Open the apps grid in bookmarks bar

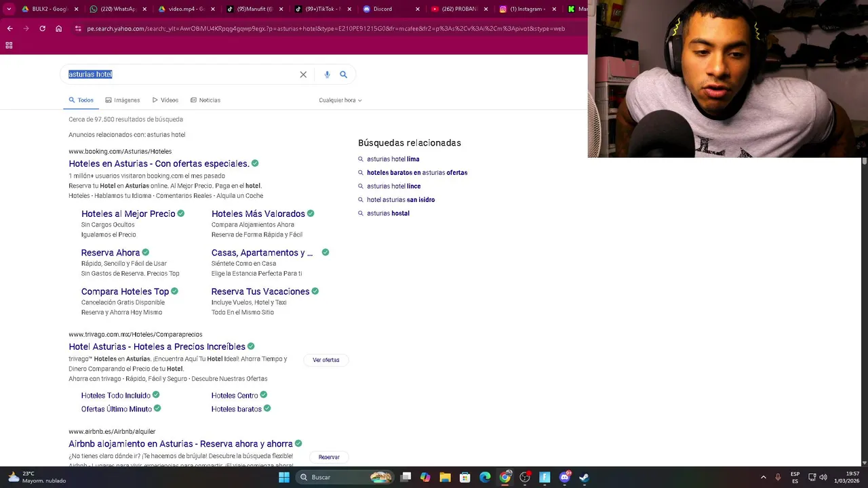(x=9, y=45)
